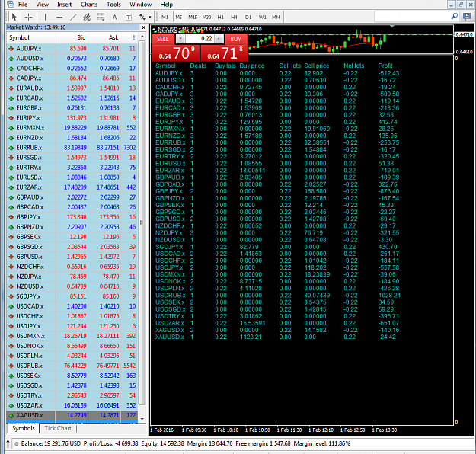
Task: Sort Market Watch by Bid header
Action: pos(72,37)
